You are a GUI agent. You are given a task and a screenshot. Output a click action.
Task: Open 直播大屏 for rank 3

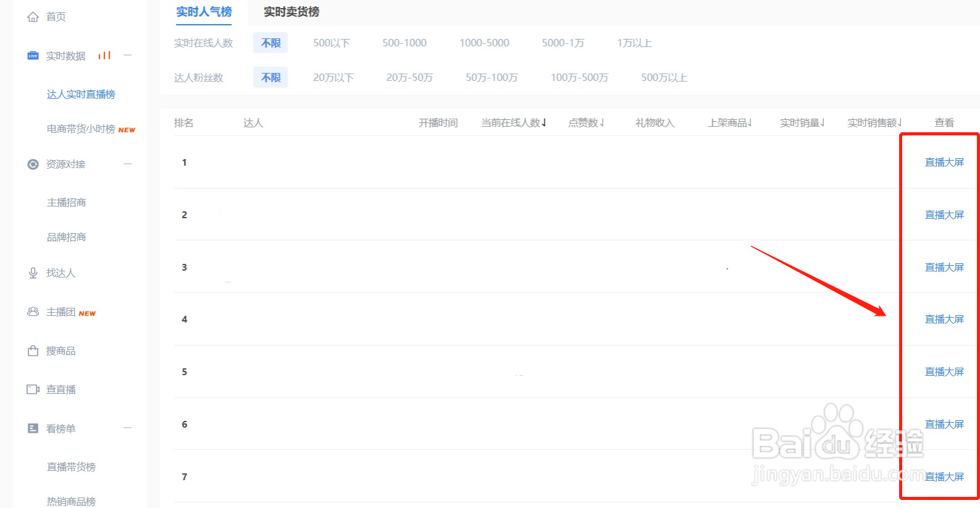pyautogui.click(x=944, y=268)
